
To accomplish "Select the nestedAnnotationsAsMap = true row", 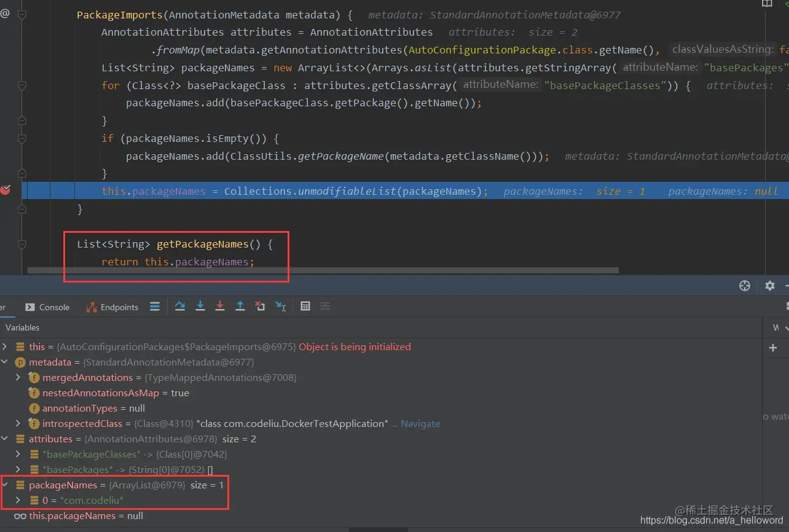I will click(381, 393).
